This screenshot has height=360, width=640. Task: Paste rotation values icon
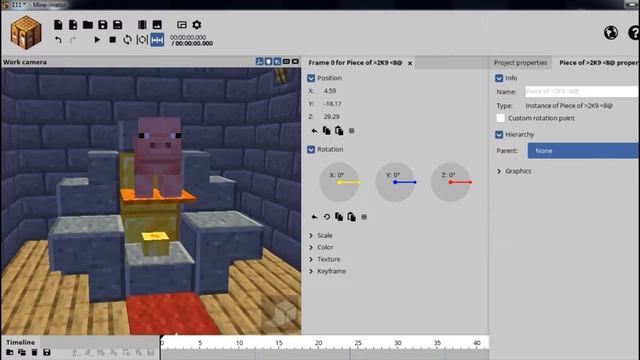[x=351, y=217]
